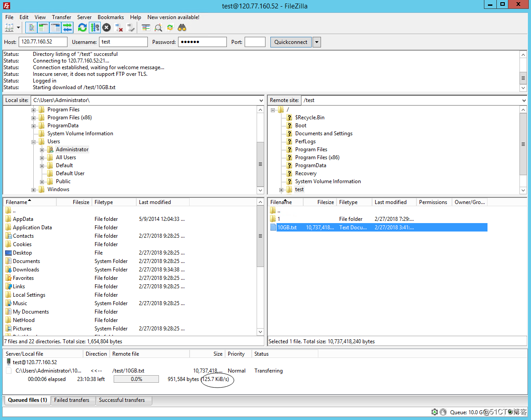This screenshot has width=531, height=420.
Task: Open the Server menu
Action: point(84,17)
